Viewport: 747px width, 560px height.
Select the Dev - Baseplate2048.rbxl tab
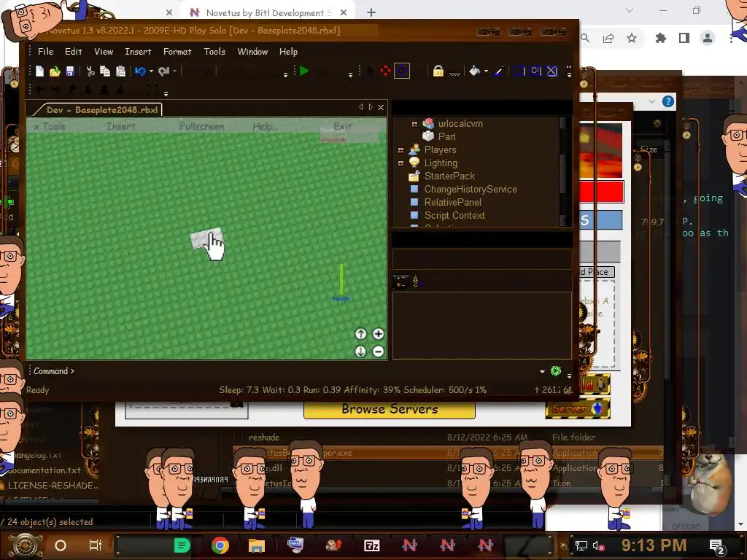97,110
